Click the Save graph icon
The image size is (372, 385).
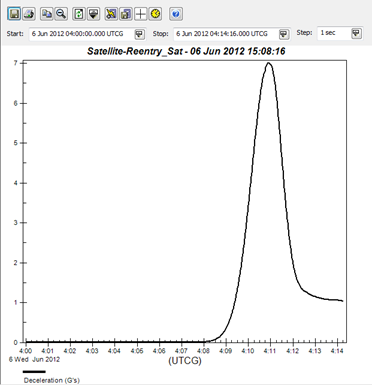(14, 14)
